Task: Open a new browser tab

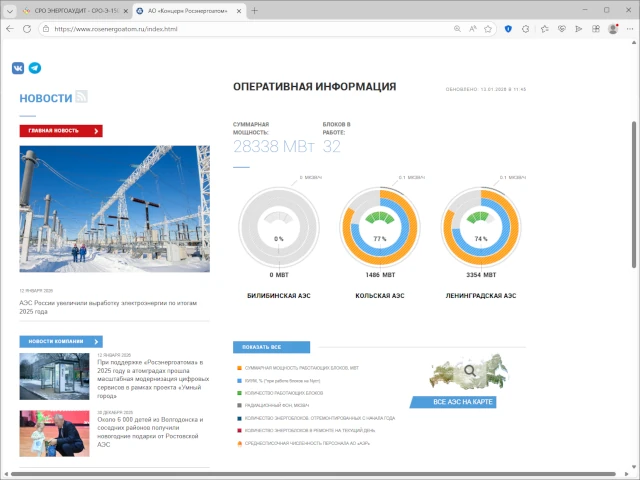Action: point(254,11)
